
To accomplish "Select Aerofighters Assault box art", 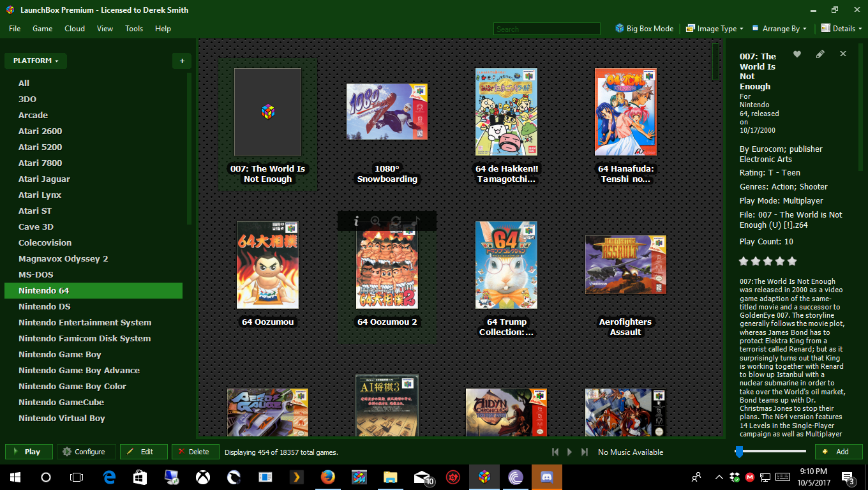I will (x=625, y=265).
